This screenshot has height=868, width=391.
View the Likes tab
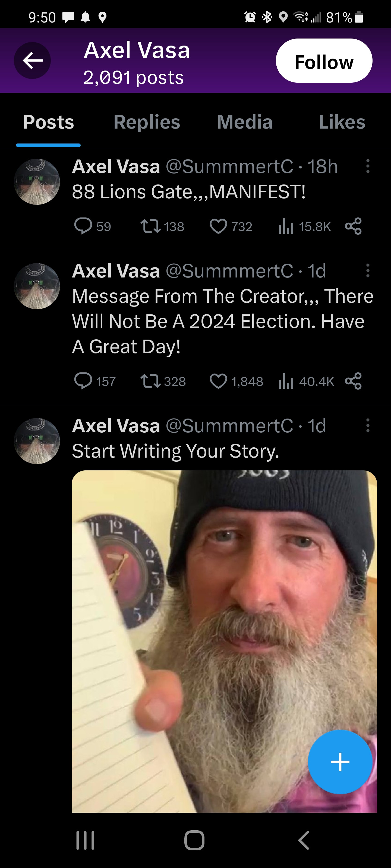click(341, 122)
